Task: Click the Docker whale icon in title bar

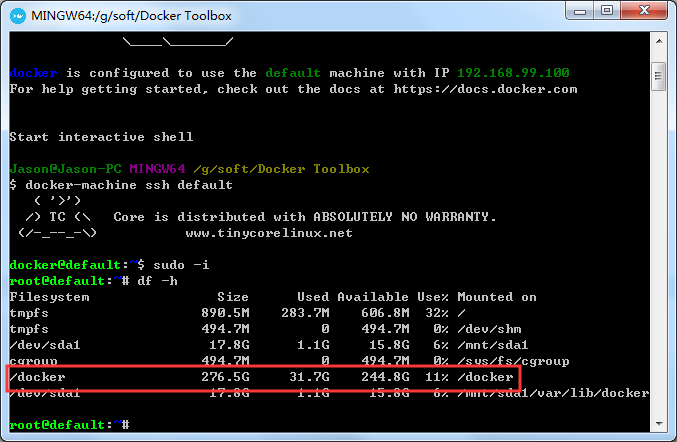Action: point(18,16)
